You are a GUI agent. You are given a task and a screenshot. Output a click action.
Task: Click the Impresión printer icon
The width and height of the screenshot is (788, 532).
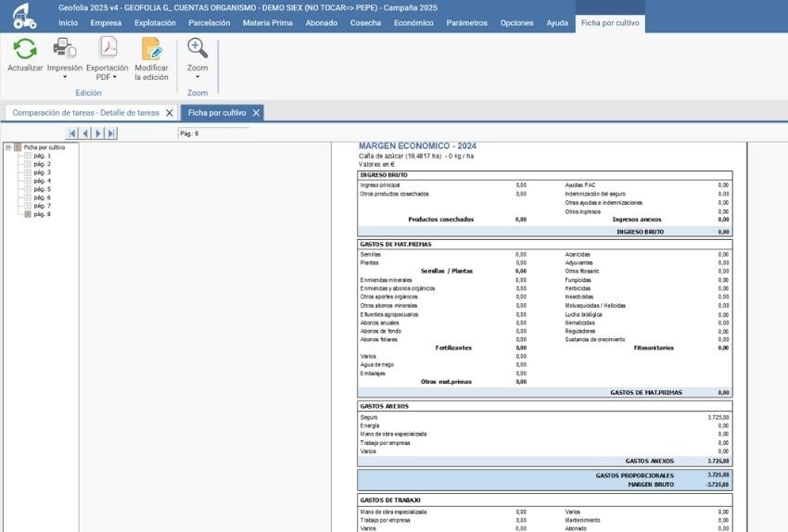click(x=64, y=49)
